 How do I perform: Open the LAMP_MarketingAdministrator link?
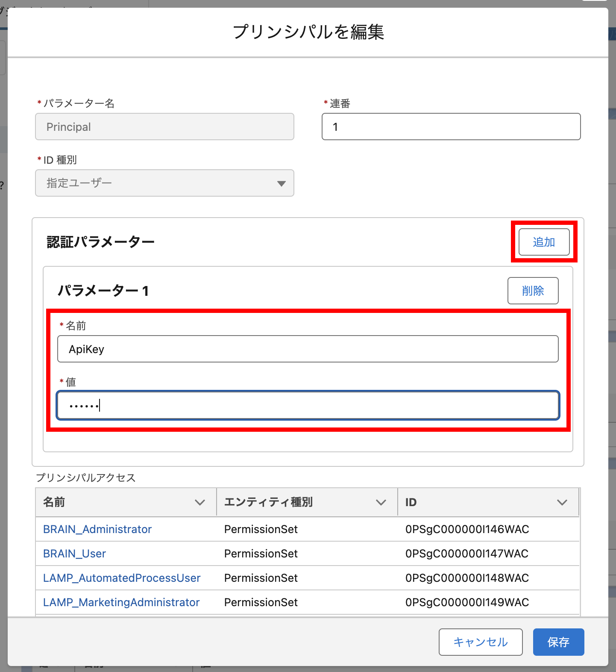(121, 602)
